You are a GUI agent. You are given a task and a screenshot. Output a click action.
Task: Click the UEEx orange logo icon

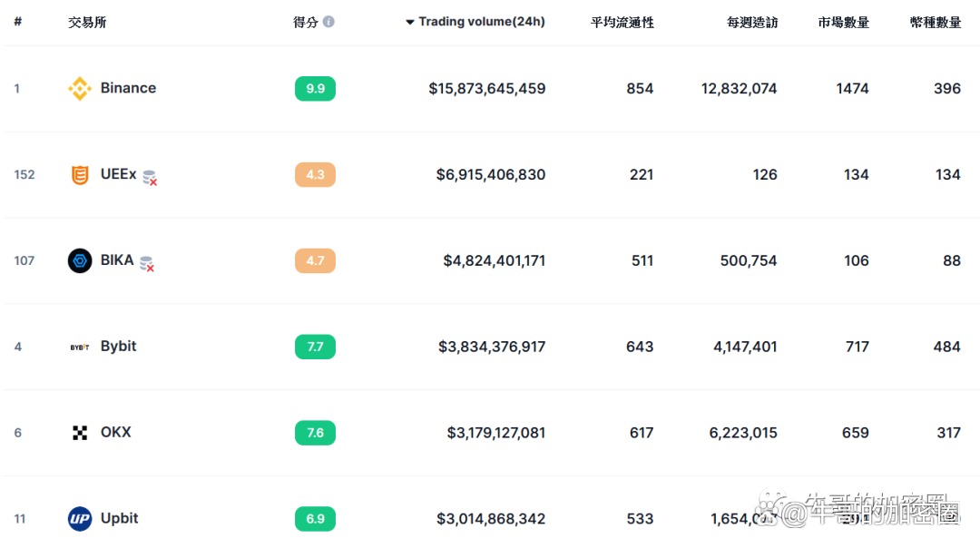pyautogui.click(x=79, y=174)
